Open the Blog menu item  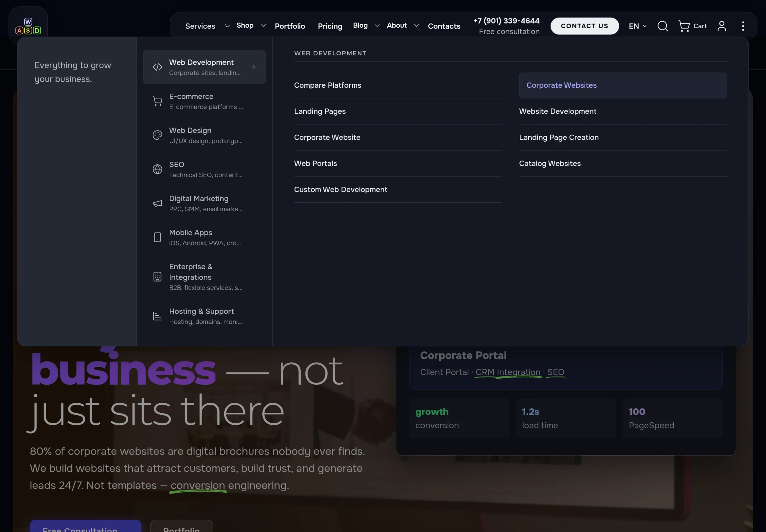pyautogui.click(x=360, y=25)
